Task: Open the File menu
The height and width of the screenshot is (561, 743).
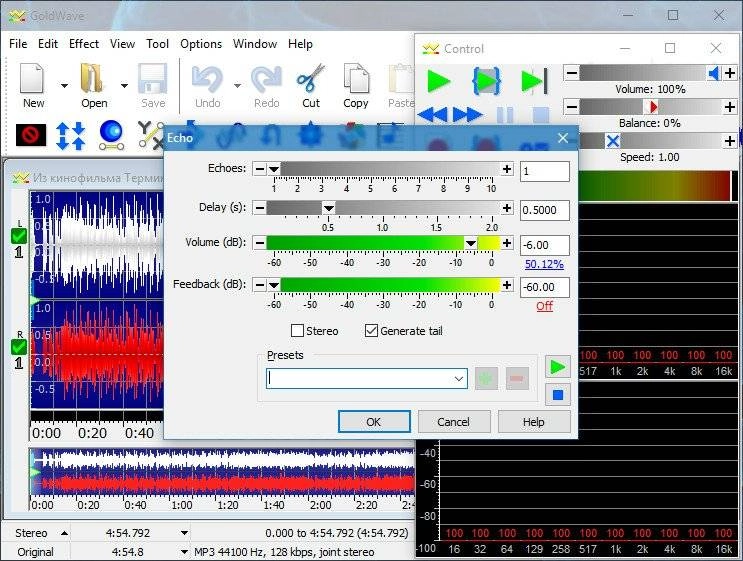Action: (x=18, y=44)
